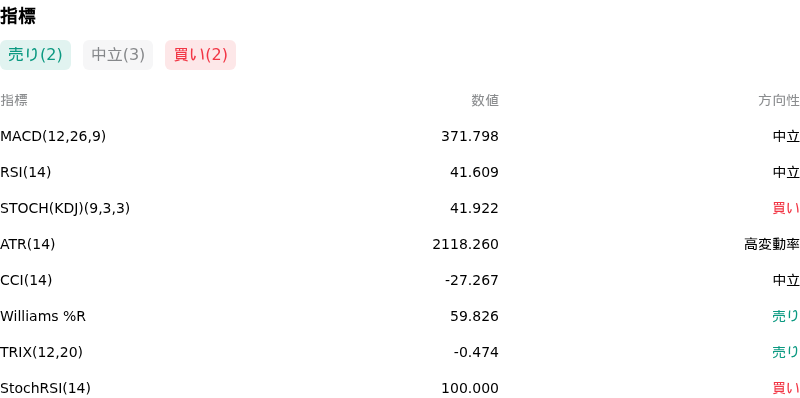
Task: Click the green 売り signal for Williams %R
Action: click(x=786, y=316)
